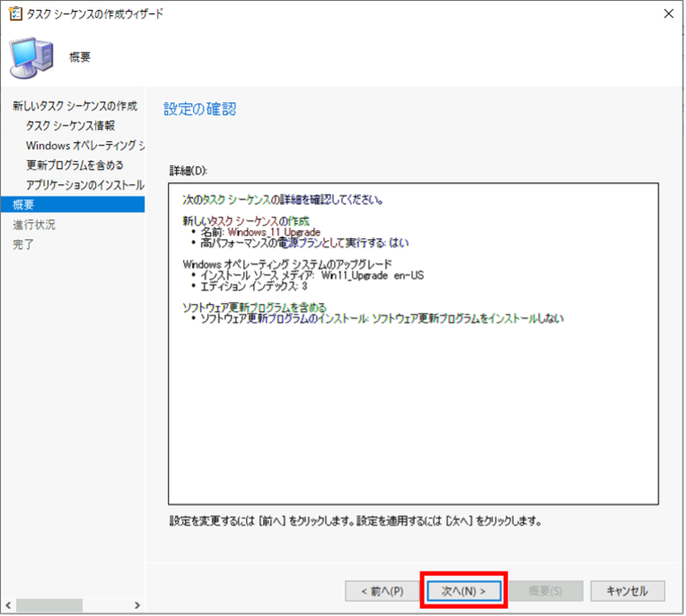Click the 名前: Windows_11_Upgrade line

[x=260, y=232]
